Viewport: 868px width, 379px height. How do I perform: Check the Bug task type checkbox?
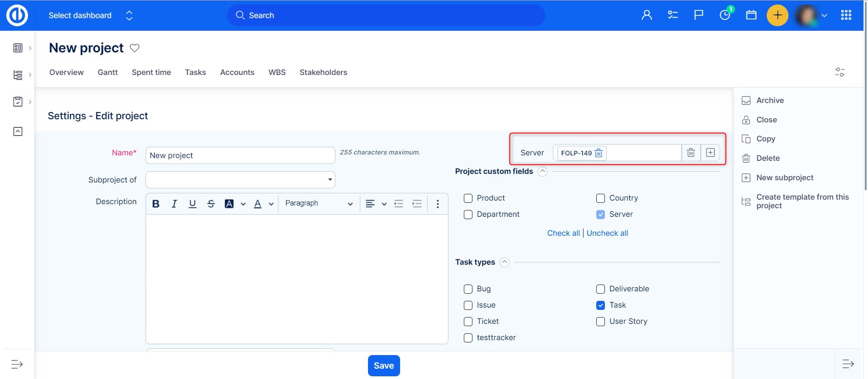point(468,289)
